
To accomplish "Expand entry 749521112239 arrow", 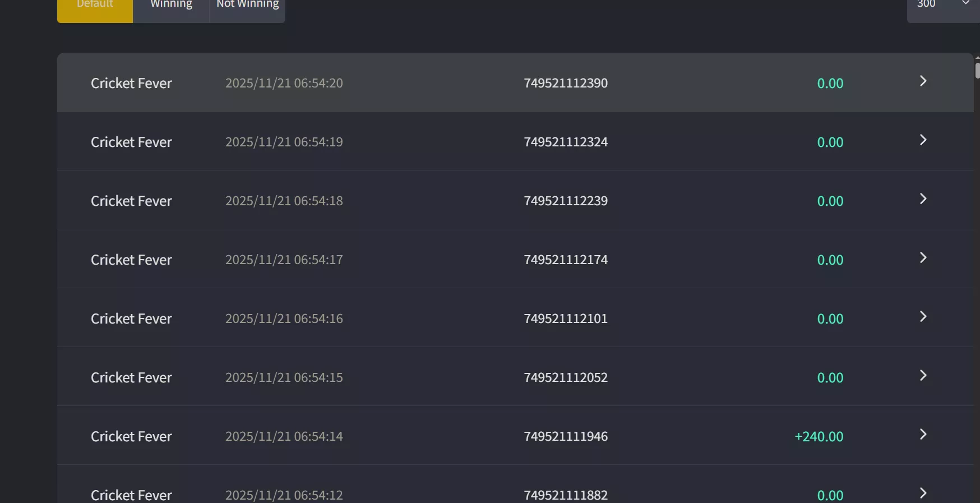I will [923, 199].
